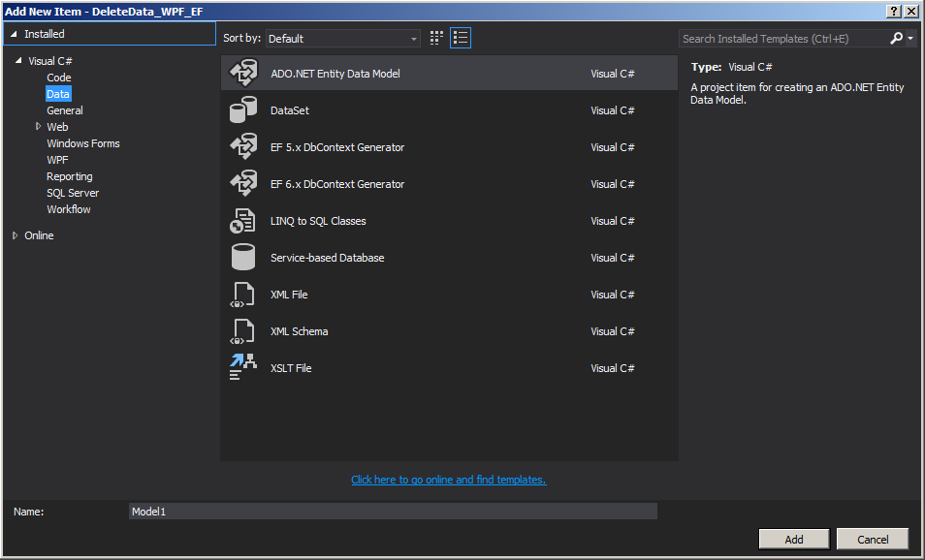Choose the Service-based Database icon
This screenshot has width=925, height=560.
[x=242, y=258]
